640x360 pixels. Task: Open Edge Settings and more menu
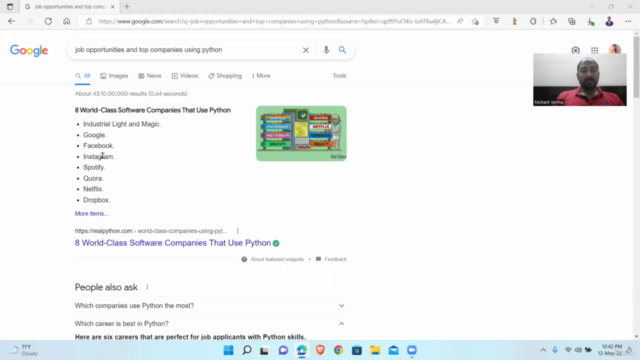(x=628, y=21)
